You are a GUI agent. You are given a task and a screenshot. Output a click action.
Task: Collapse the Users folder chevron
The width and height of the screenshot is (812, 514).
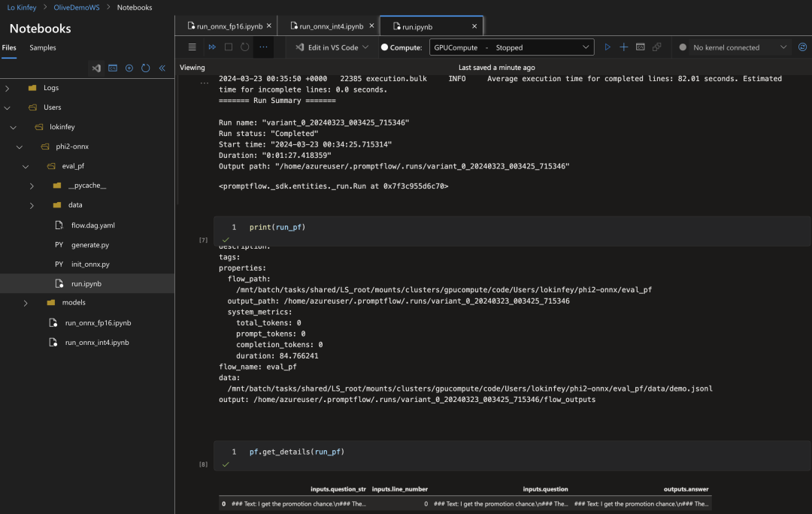point(8,107)
